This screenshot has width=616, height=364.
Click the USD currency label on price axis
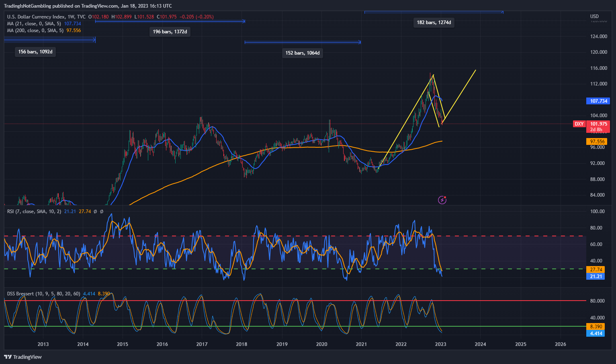pos(594,16)
